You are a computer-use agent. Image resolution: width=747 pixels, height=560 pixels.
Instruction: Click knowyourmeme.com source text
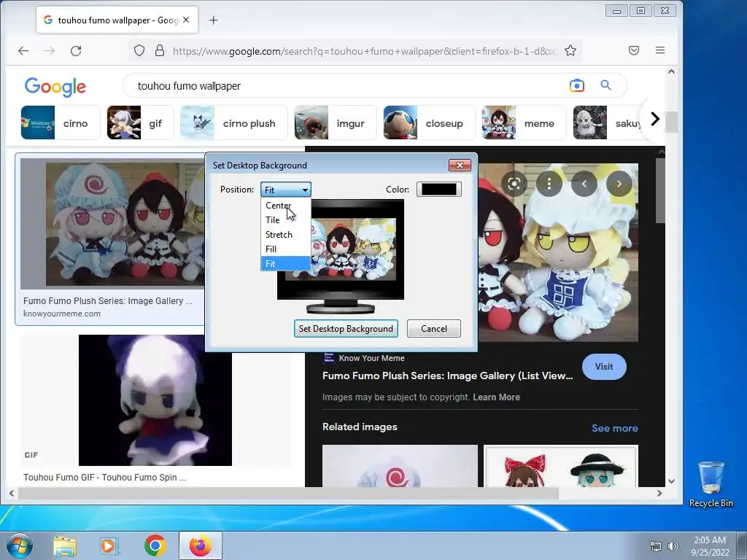[62, 314]
